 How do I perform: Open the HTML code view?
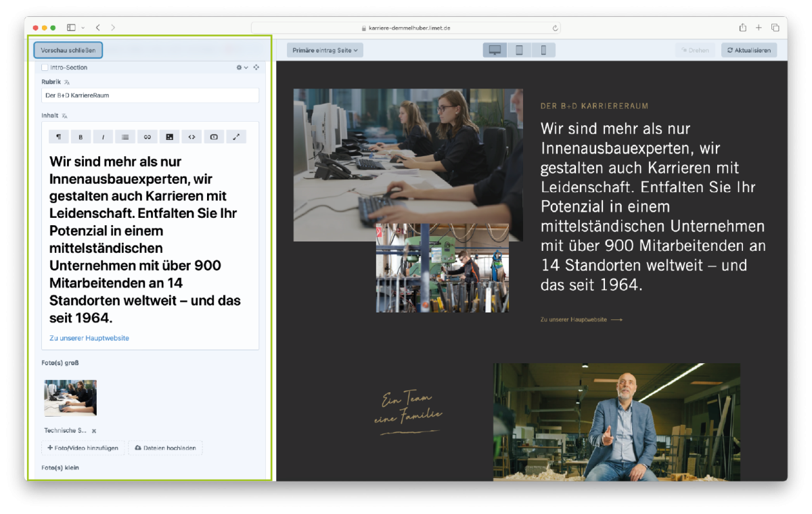point(191,137)
